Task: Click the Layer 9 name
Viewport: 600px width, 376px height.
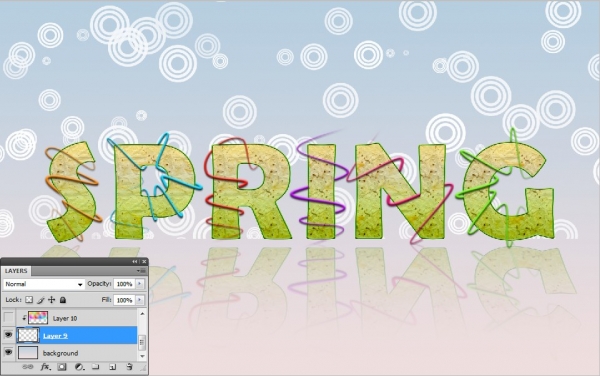Action: (x=55, y=336)
